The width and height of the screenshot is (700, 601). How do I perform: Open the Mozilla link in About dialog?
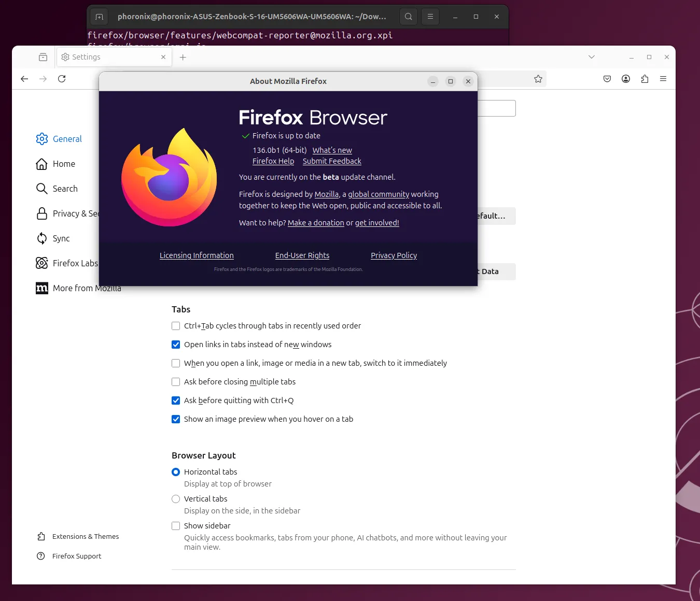[x=327, y=194]
